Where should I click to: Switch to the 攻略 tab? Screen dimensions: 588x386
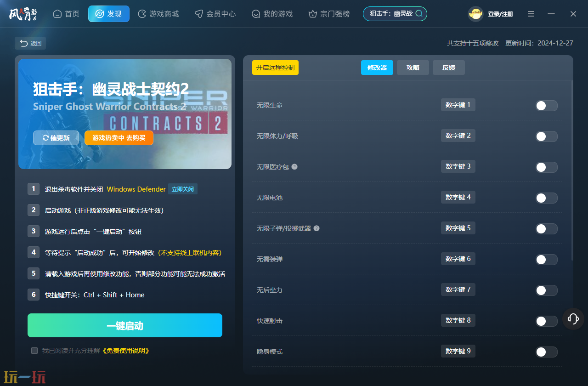coord(413,68)
